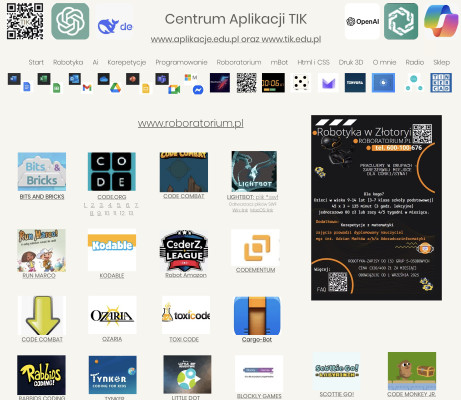This screenshot has width=461, height=400.
Task: Open the CODE.ORG link
Action: [112, 197]
